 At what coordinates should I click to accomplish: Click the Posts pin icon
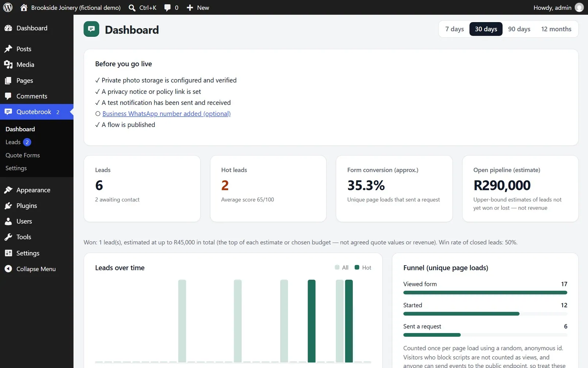click(8, 49)
